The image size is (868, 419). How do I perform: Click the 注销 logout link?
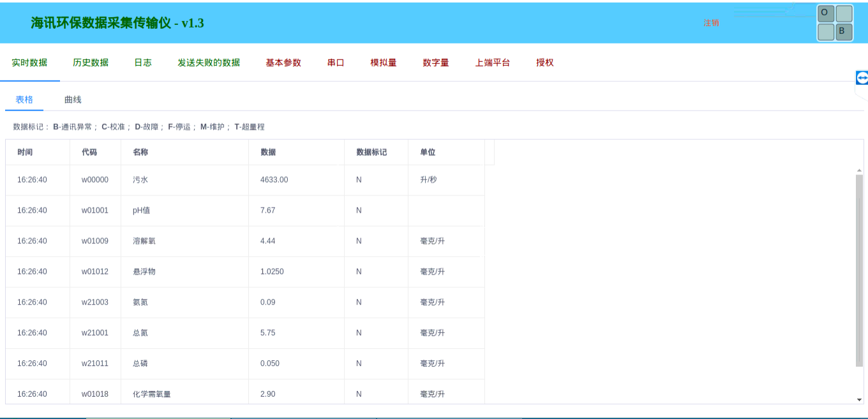[712, 22]
